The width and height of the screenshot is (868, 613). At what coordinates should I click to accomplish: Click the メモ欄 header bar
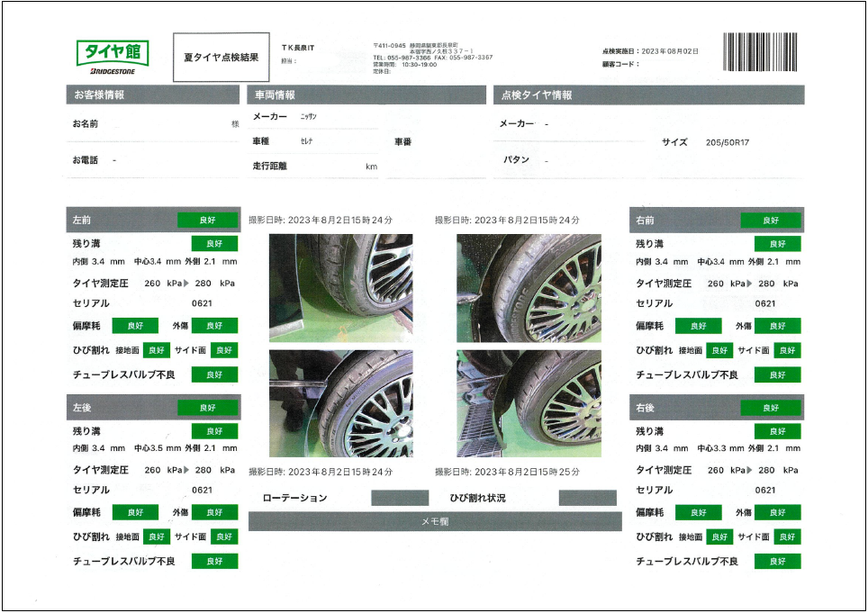click(x=435, y=522)
